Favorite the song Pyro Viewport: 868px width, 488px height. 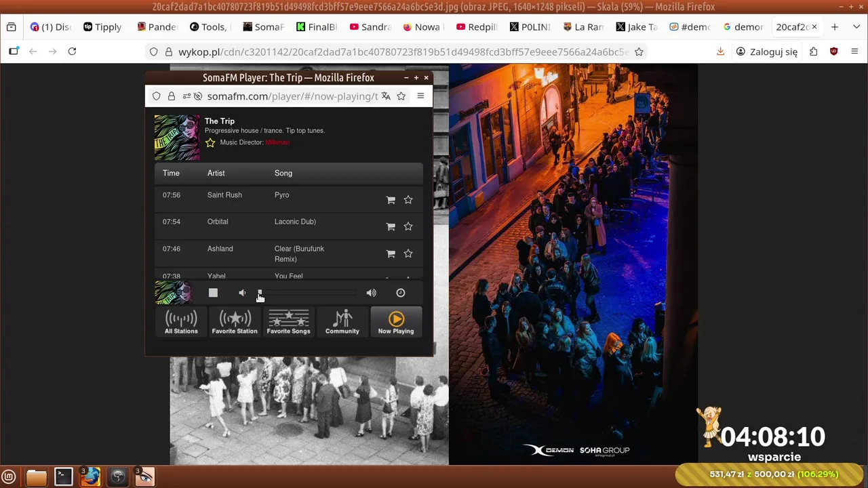point(408,200)
